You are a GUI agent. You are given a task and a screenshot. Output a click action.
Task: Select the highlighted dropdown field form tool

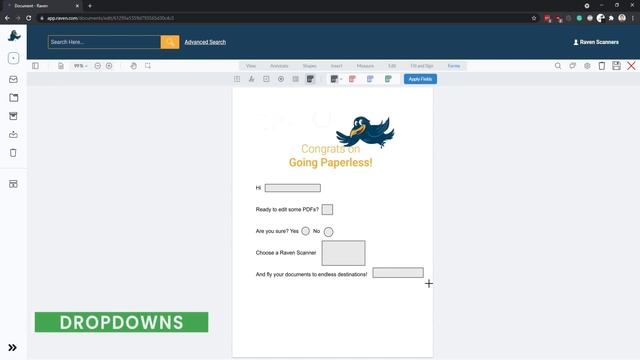(310, 79)
